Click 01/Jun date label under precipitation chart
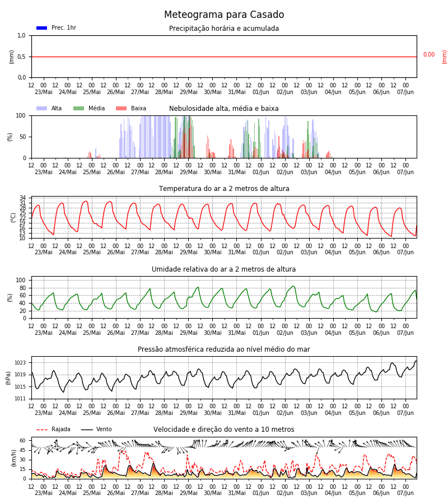Image resolution: width=448 pixels, height=504 pixels. click(x=260, y=92)
